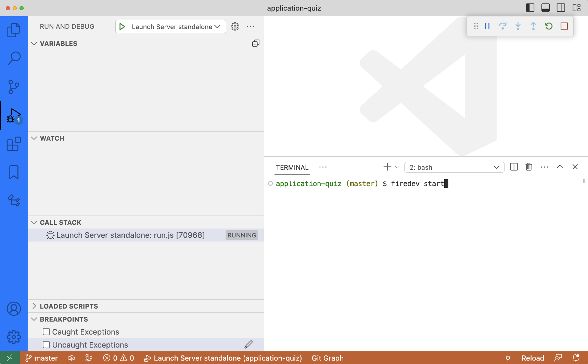Open the Bookmarks view icon
Image resolution: width=588 pixels, height=364 pixels.
pyautogui.click(x=14, y=172)
